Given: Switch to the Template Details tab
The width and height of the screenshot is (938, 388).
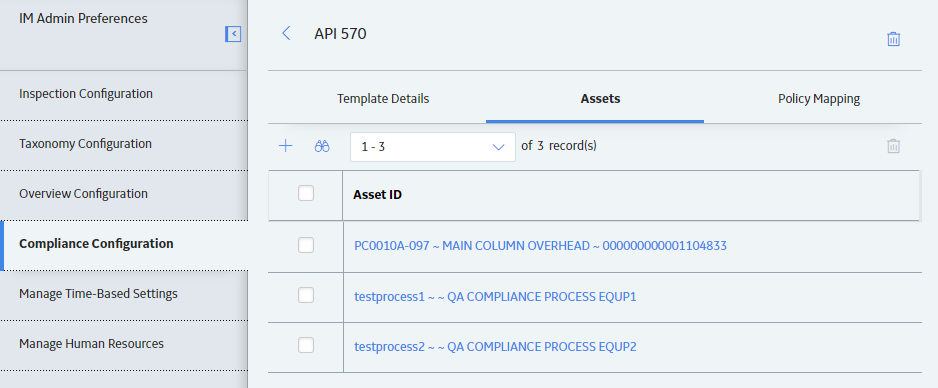Looking at the screenshot, I should tap(383, 99).
